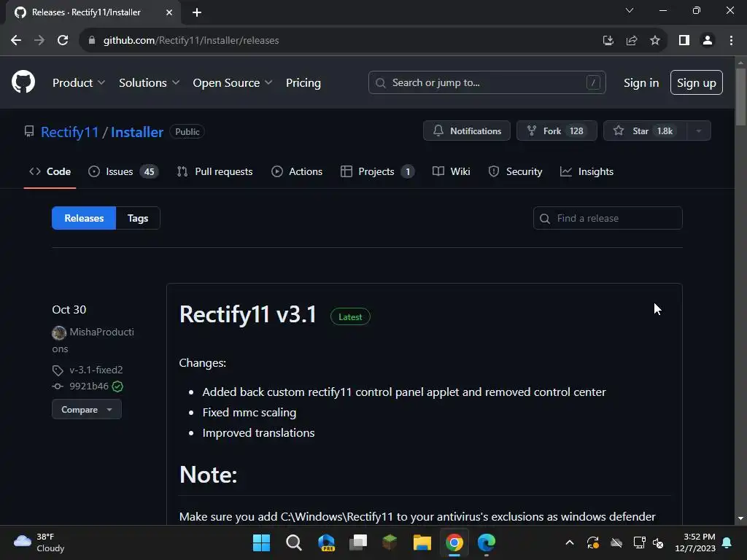Switch to the Projects tab
The height and width of the screenshot is (560, 747).
point(377,171)
